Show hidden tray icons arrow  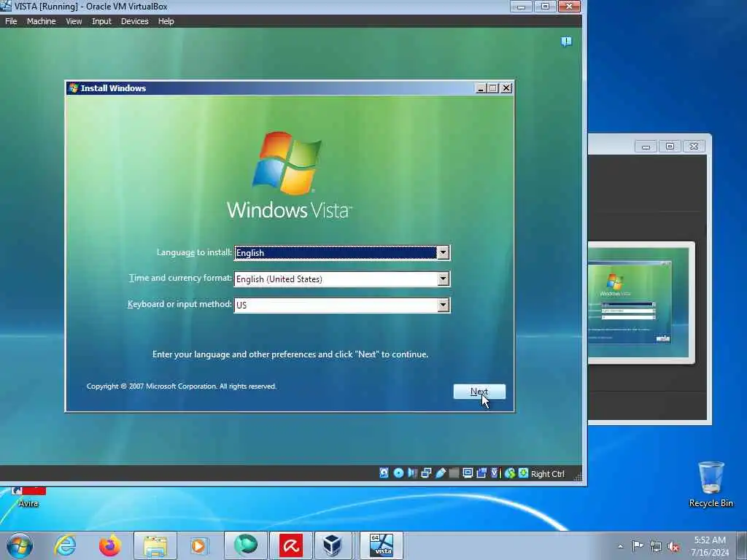(x=620, y=546)
